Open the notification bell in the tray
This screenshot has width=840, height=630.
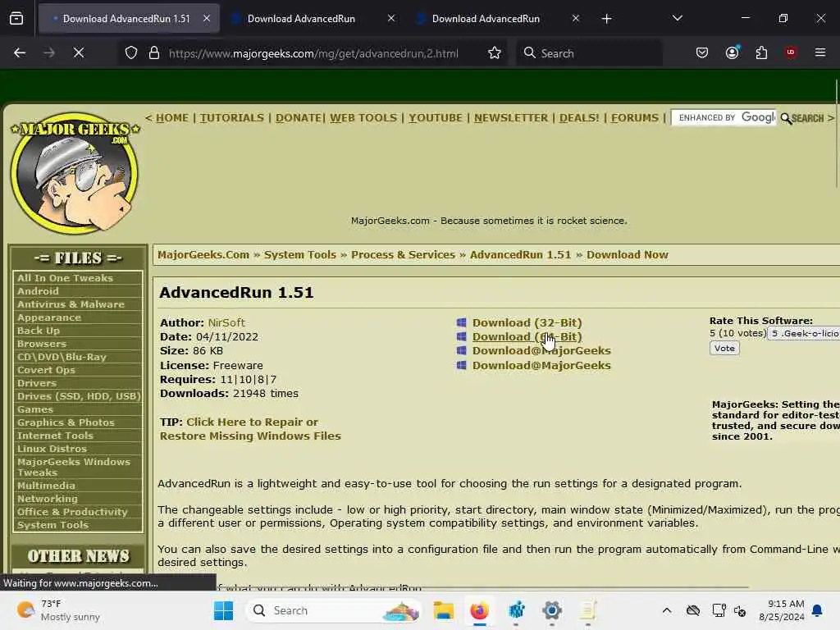tap(817, 610)
